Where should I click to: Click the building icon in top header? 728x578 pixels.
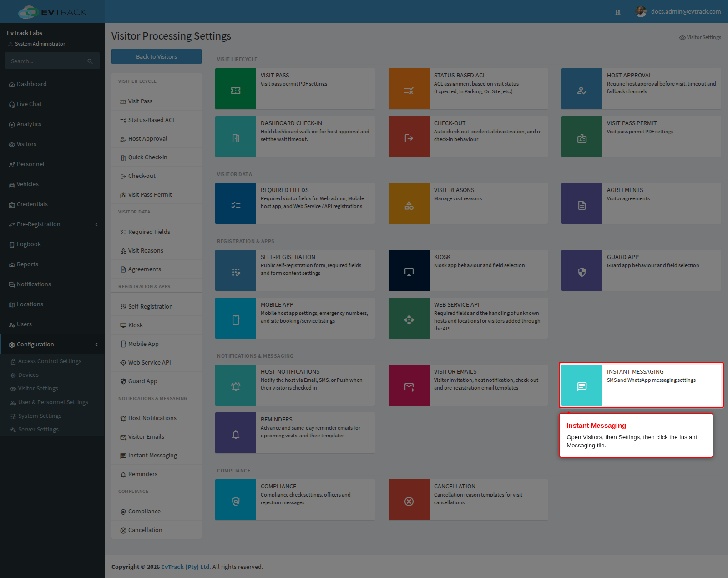618,12
